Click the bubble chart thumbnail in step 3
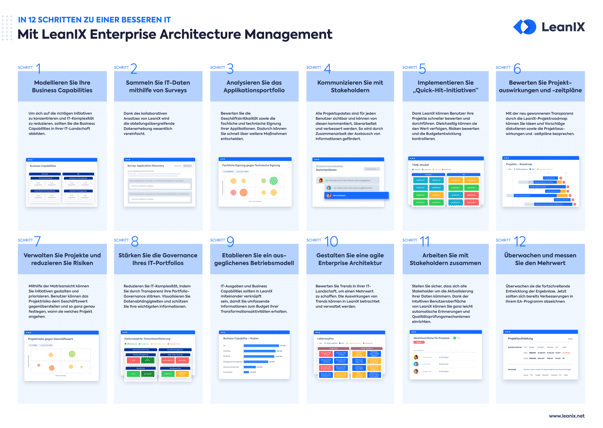 pyautogui.click(x=255, y=182)
